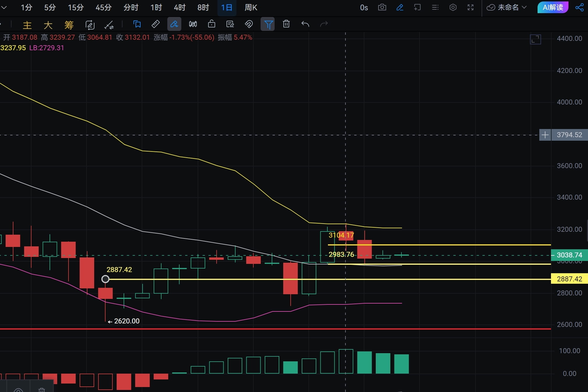Click the 2887.42 horizontal line handle circle

click(x=105, y=279)
